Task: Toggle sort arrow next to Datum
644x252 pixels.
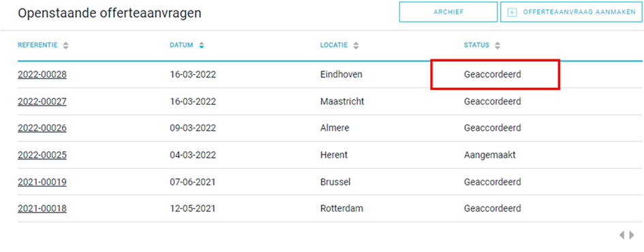Action: click(201, 46)
